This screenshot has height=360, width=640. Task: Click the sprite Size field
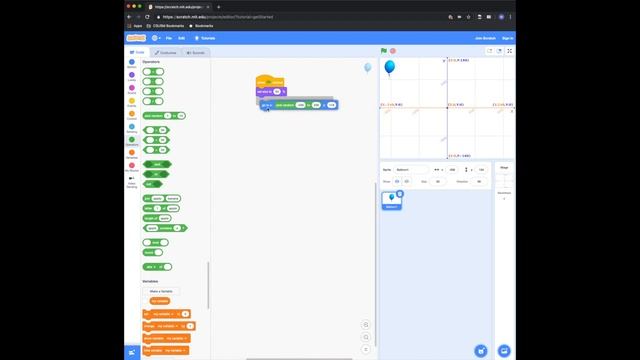tap(438, 181)
